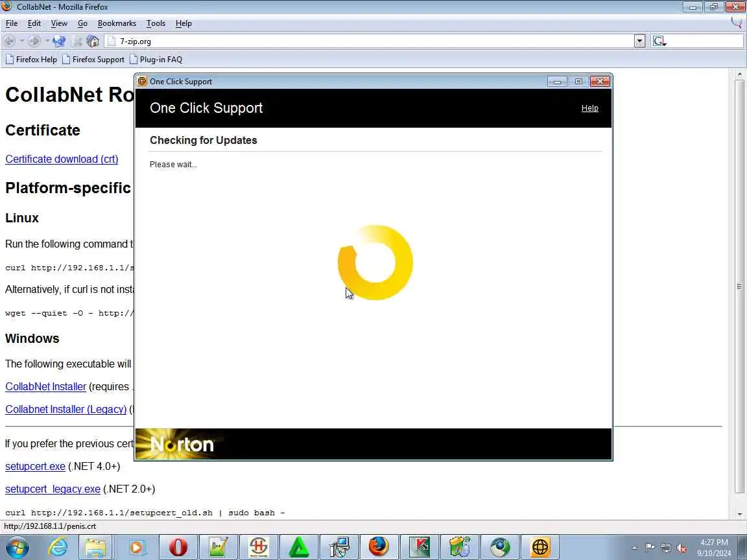Click the One Click Support title bar icon
The width and height of the screenshot is (747, 560).
(x=142, y=82)
